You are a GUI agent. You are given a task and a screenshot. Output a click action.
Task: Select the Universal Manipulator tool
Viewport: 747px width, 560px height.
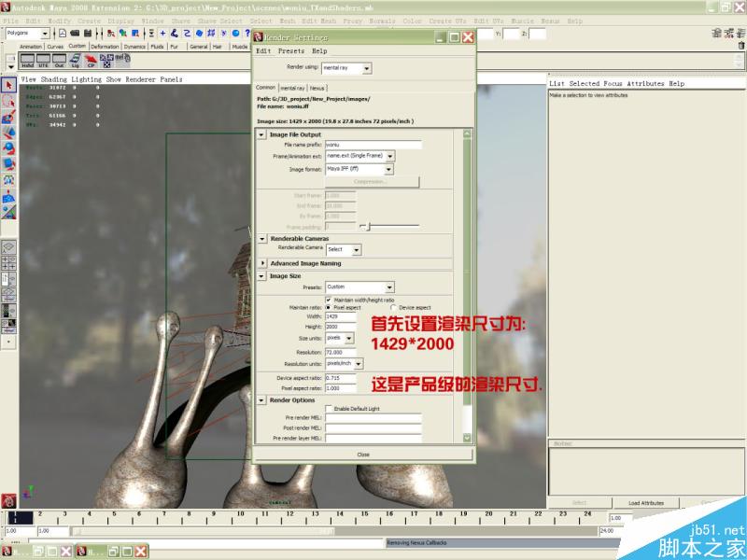(8, 180)
